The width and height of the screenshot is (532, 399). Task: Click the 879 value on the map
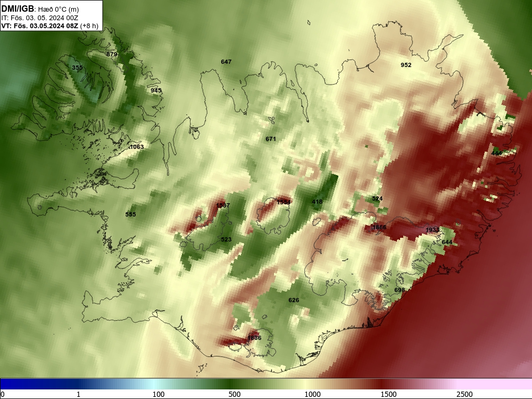112,54
